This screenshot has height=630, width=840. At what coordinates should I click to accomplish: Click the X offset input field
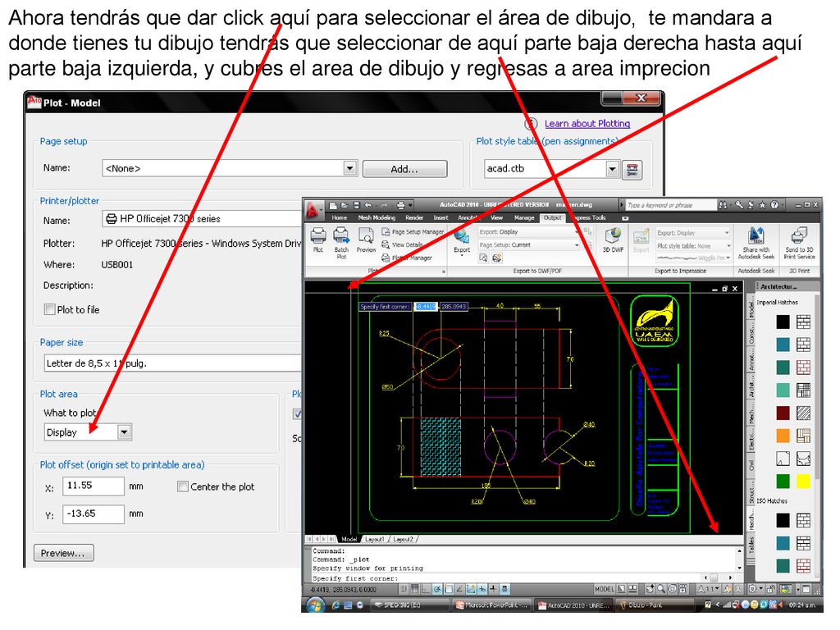(x=94, y=486)
